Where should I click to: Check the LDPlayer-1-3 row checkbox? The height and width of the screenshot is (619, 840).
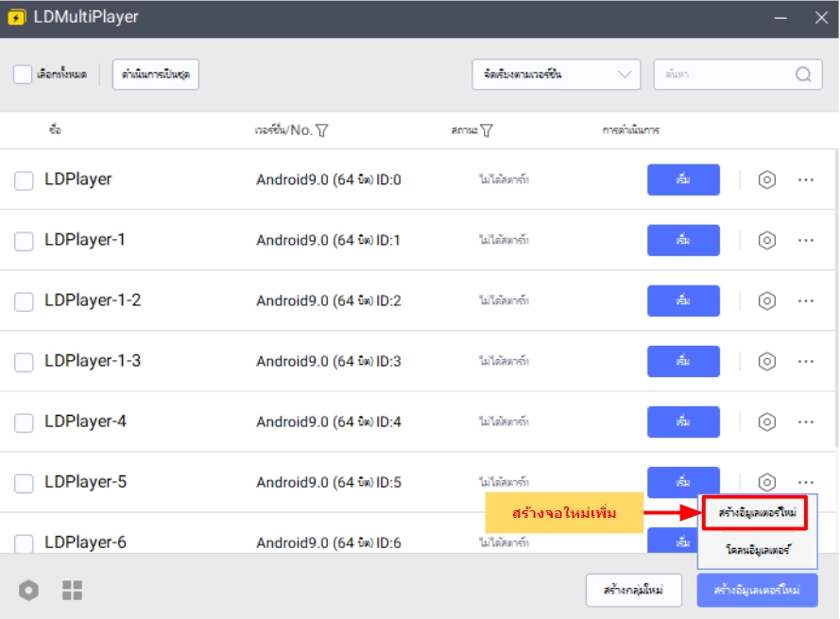coord(24,362)
